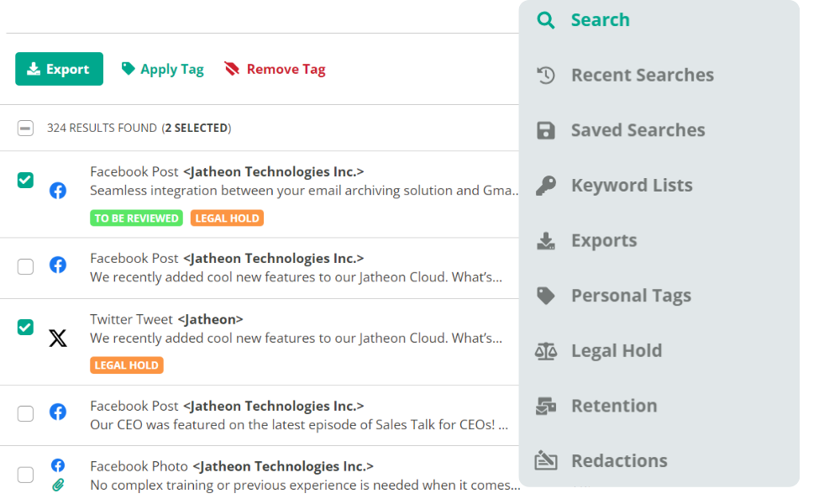Click the X Twitter icon on the tweet
Image resolution: width=840 pixels, height=504 pixels.
coord(58,338)
